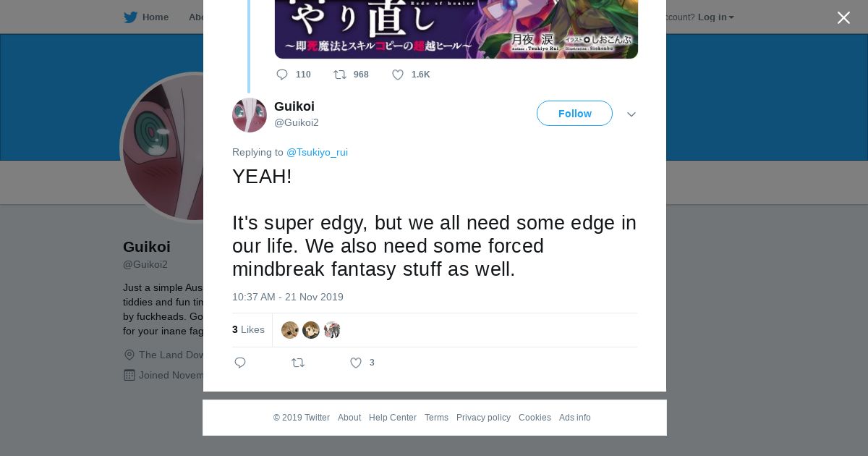868x456 pixels.
Task: Expand the Log in dropdown
Action: click(715, 17)
